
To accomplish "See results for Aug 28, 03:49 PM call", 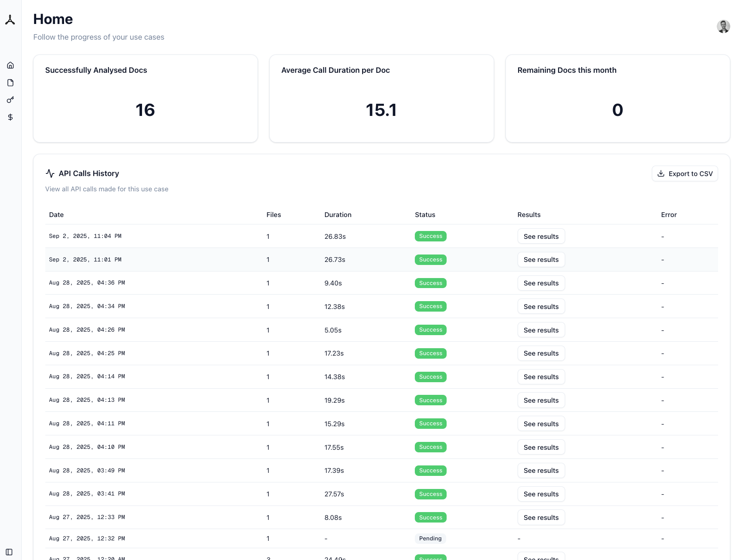I will pos(541,471).
